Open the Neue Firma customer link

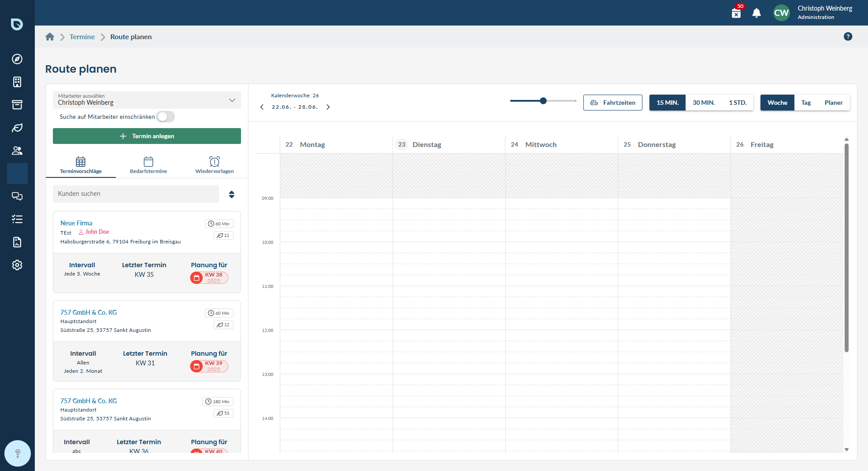pyautogui.click(x=76, y=223)
